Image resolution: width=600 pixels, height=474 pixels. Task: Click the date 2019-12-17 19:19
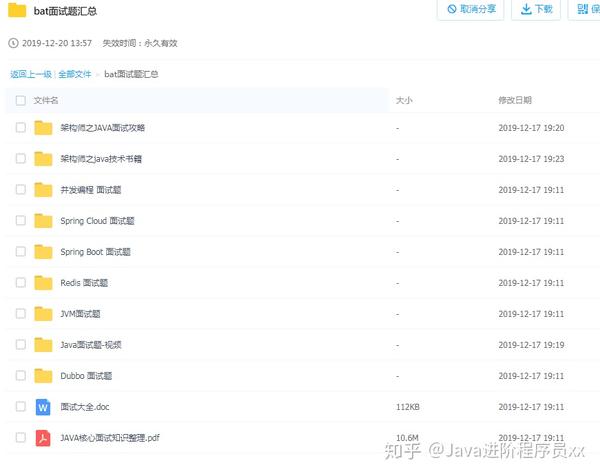pyautogui.click(x=531, y=345)
